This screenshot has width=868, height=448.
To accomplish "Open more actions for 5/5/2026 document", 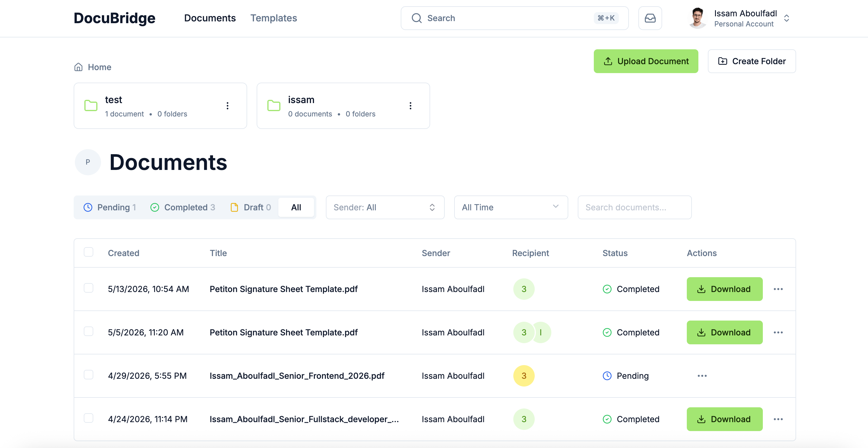I will [x=778, y=332].
